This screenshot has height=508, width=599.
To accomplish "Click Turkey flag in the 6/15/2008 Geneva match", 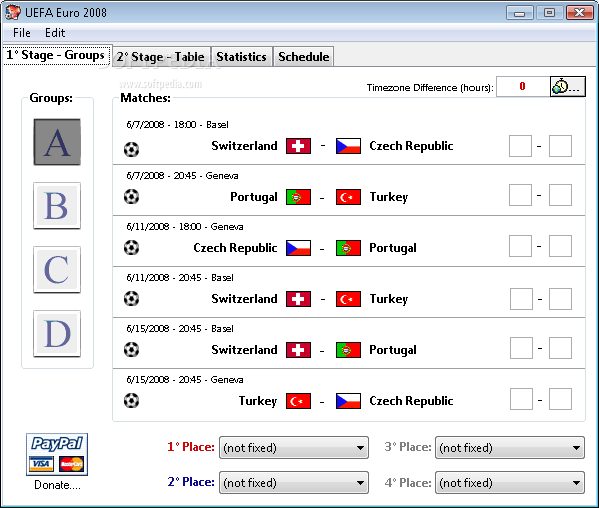I will tap(298, 401).
